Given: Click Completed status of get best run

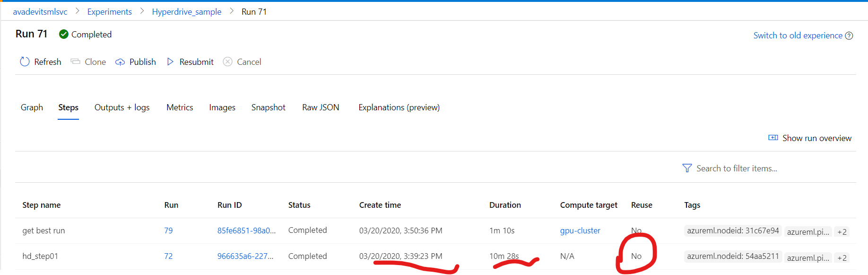Looking at the screenshot, I should coord(307,230).
